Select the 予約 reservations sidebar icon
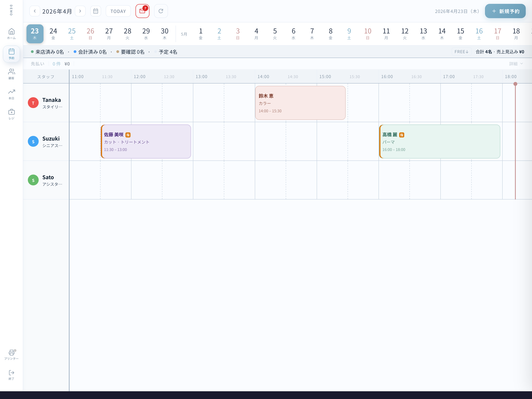This screenshot has width=532, height=399. pyautogui.click(x=11, y=54)
